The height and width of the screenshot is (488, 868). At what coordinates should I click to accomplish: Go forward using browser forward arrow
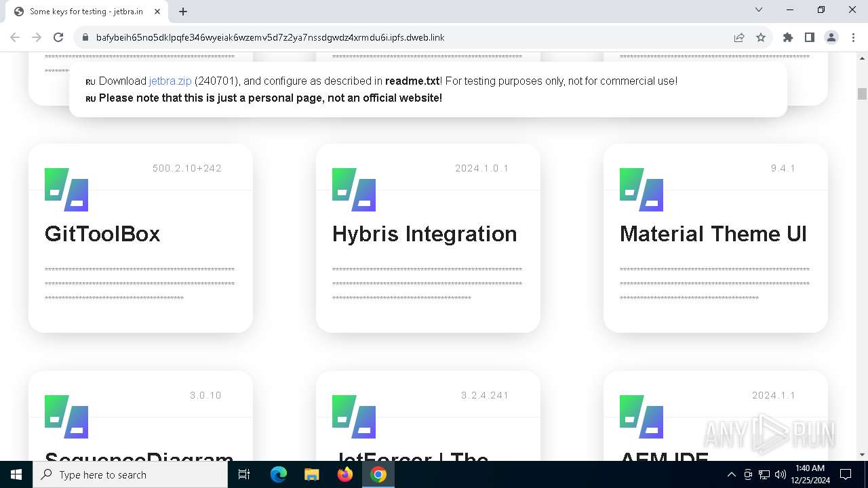[37, 37]
